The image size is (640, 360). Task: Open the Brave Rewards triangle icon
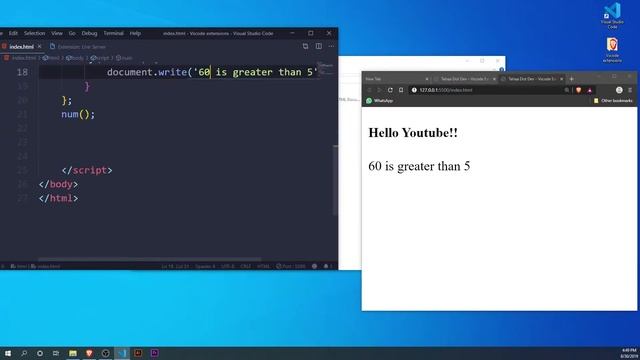(x=590, y=90)
